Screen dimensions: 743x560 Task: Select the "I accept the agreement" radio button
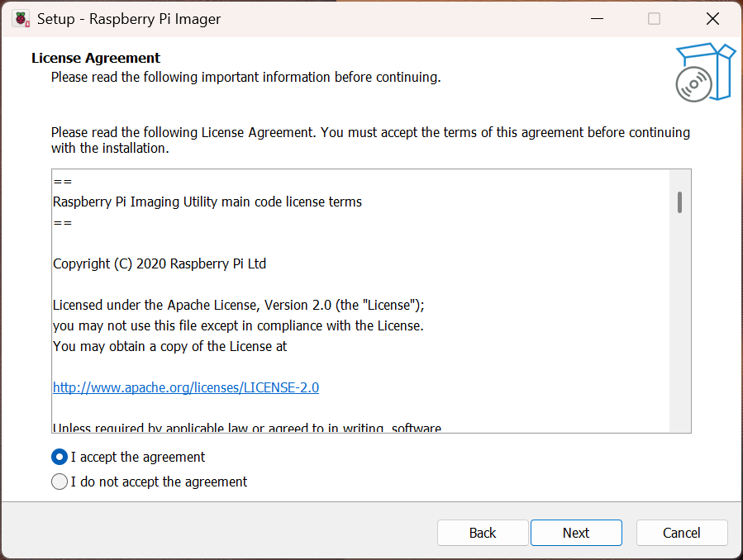(x=60, y=457)
